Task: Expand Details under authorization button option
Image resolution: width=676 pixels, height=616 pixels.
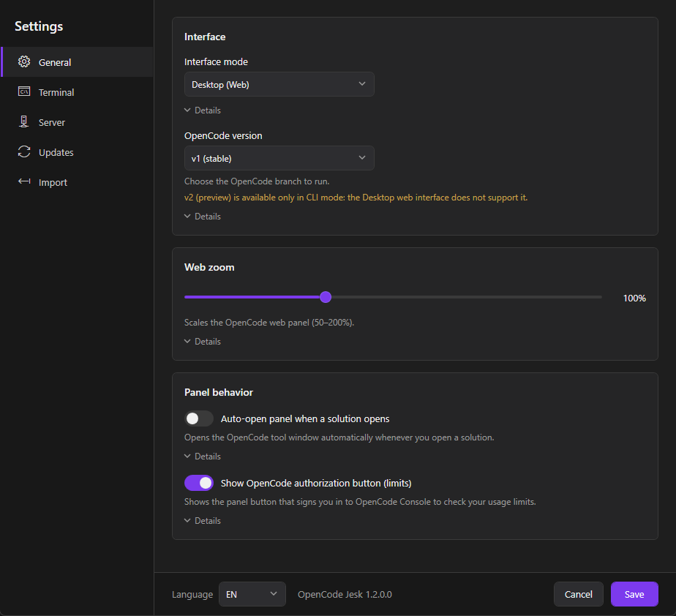Action: pos(203,521)
